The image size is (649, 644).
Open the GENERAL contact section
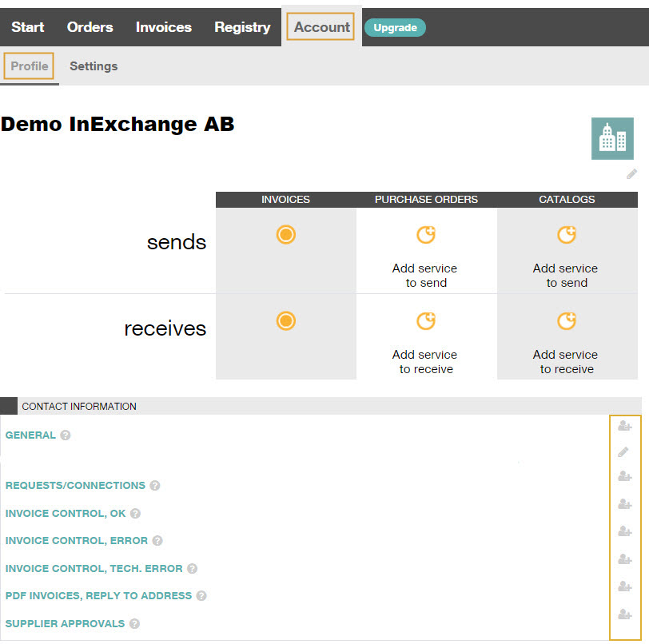30,435
